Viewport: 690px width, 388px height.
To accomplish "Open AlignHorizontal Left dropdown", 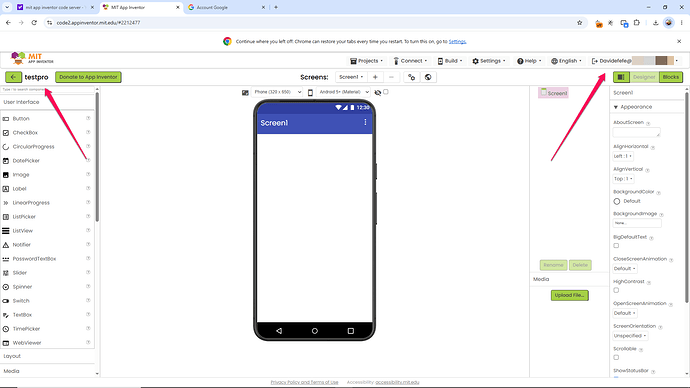I will click(x=623, y=156).
